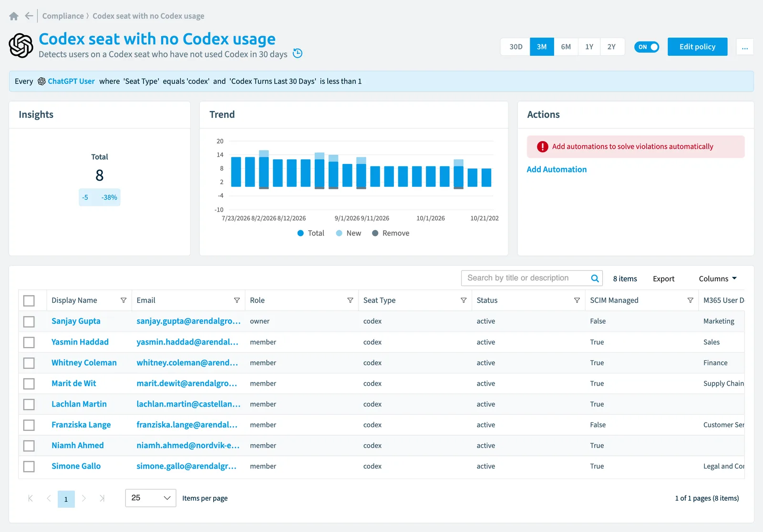Check the select-all header checkbox
This screenshot has width=763, height=532.
(29, 301)
